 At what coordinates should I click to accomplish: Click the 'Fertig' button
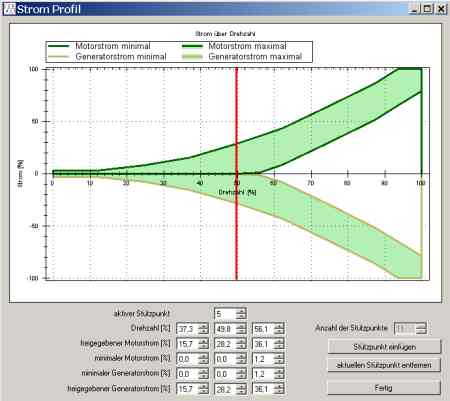click(x=384, y=388)
